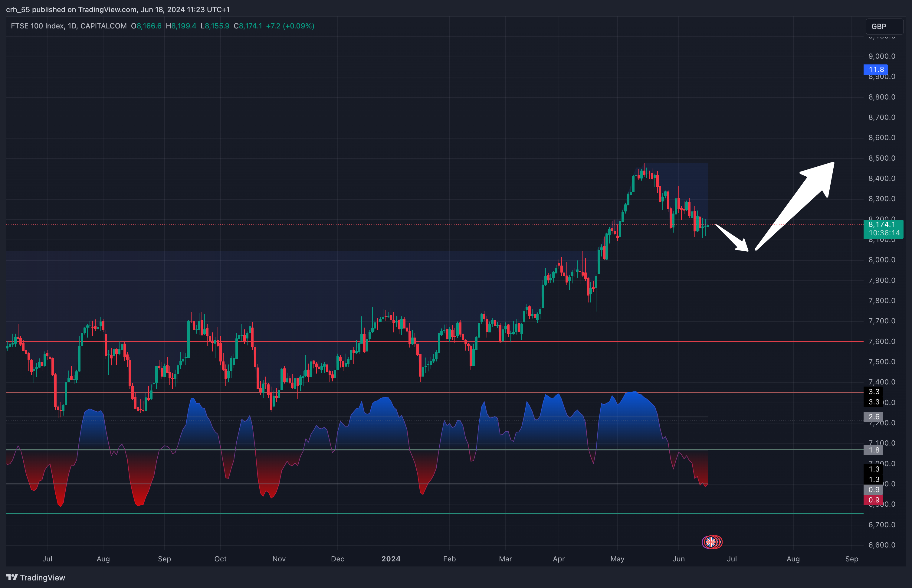
Task: Click the 7,600.0 price axis label
Action: (882, 341)
